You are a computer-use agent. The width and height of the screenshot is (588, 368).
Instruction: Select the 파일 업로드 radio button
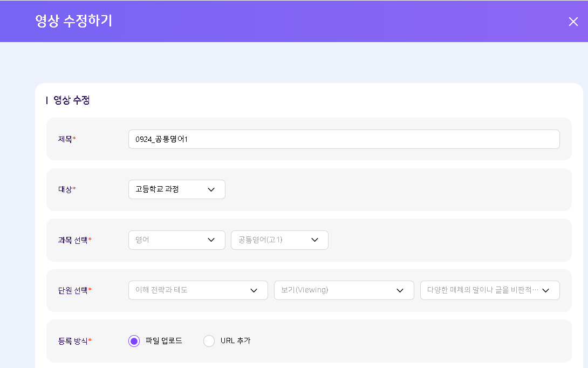click(134, 341)
